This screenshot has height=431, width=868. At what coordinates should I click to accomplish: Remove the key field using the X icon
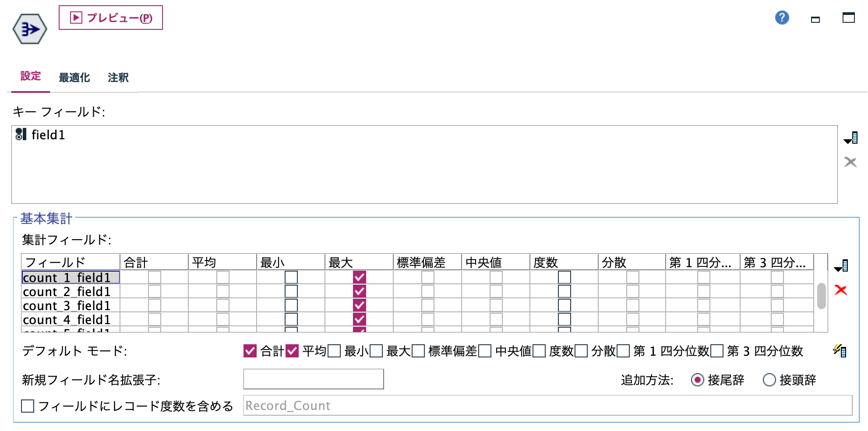click(x=851, y=162)
